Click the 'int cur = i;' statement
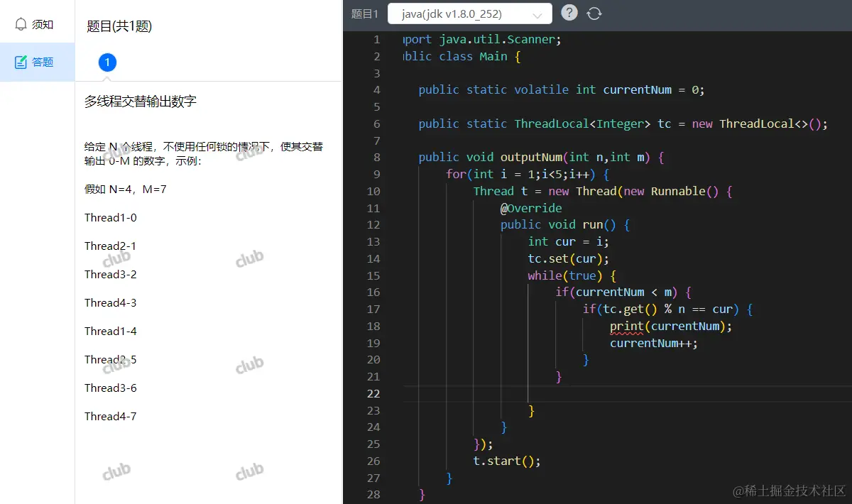 [569, 242]
